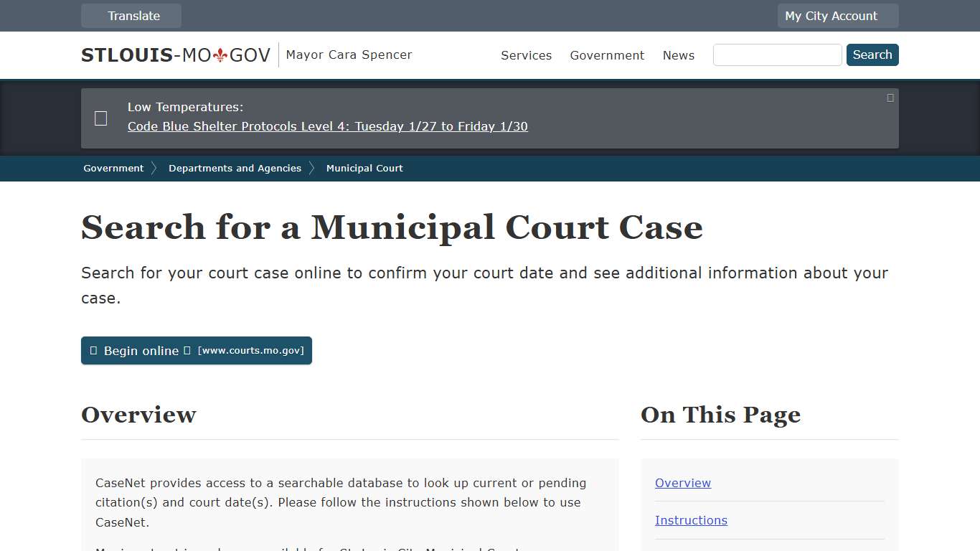Open the Municipal Court breadcrumb

[364, 168]
